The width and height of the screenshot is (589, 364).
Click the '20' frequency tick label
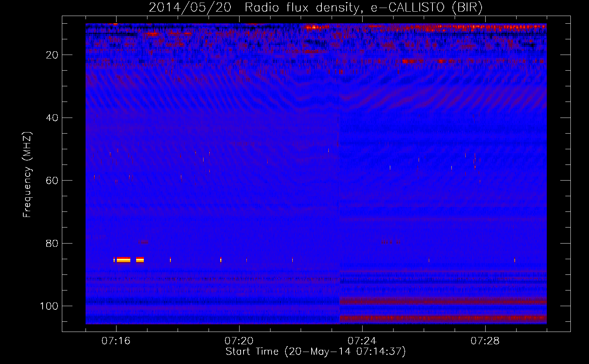(x=52, y=55)
